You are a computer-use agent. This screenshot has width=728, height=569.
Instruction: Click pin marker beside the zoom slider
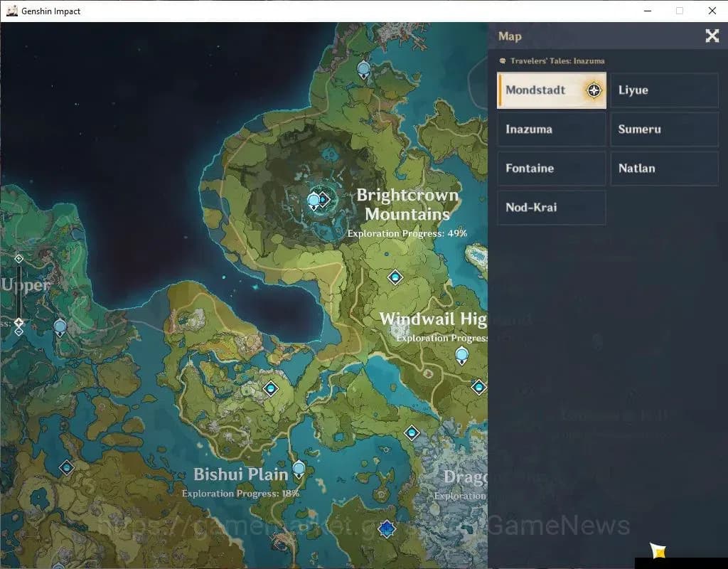click(x=60, y=328)
